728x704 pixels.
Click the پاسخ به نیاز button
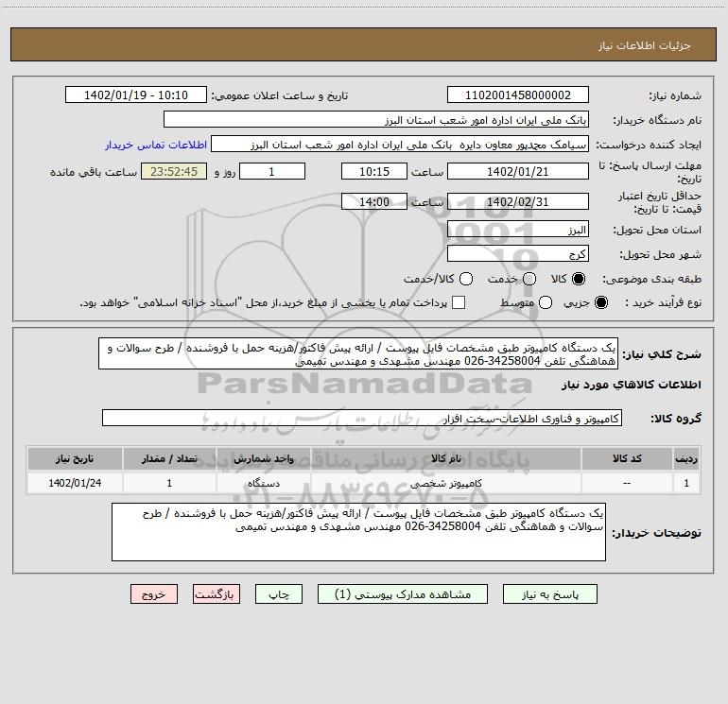[x=549, y=594]
